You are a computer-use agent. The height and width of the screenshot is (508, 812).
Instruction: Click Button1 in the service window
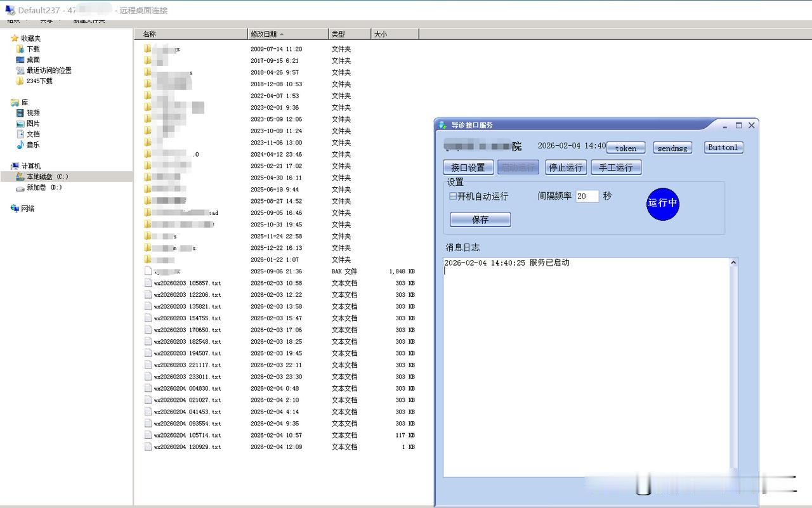tap(723, 147)
